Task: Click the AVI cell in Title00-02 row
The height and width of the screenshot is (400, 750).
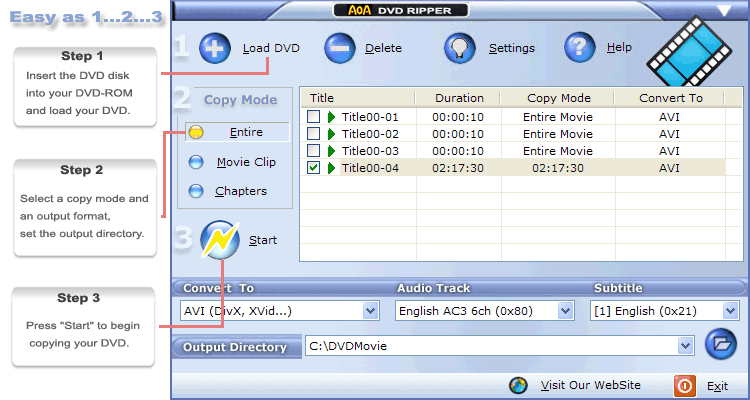Action: (x=669, y=134)
